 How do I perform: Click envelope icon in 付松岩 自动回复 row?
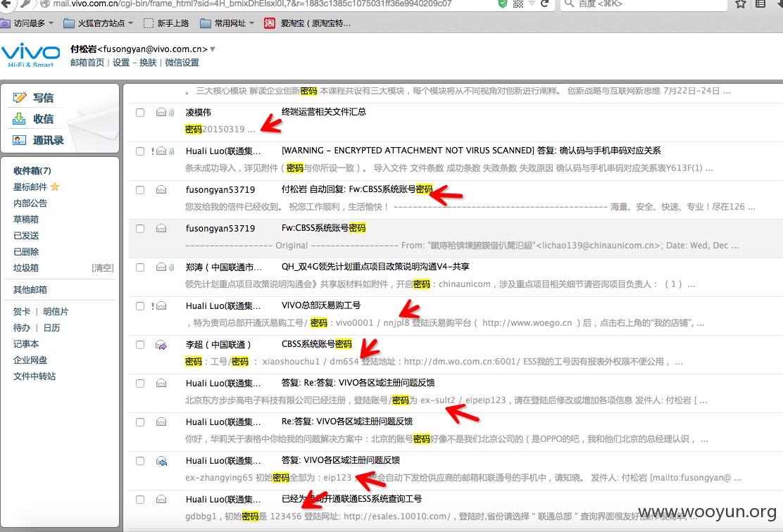pyautogui.click(x=161, y=189)
